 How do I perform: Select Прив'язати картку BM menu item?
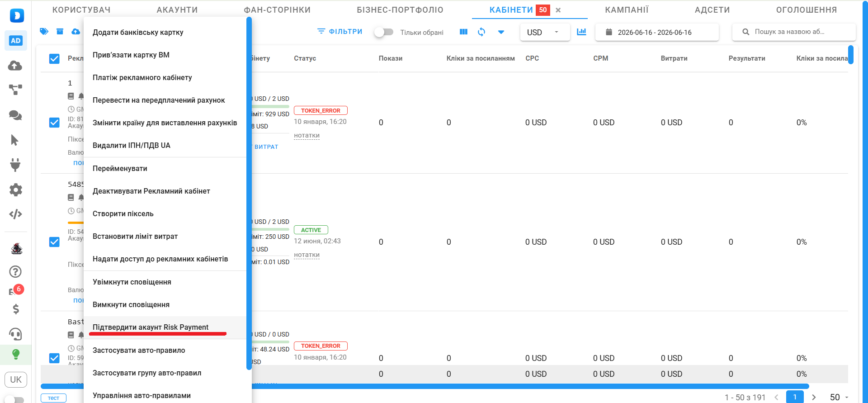click(x=165, y=55)
